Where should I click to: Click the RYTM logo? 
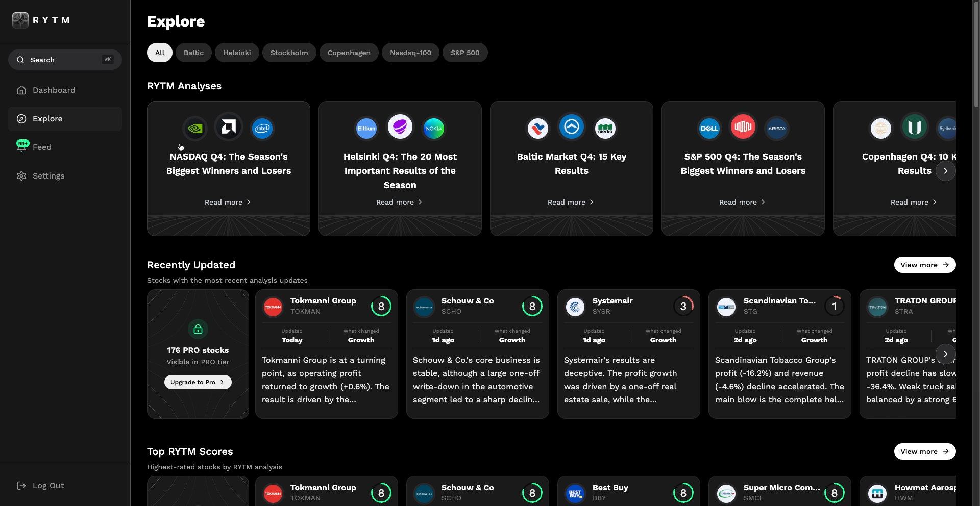click(41, 20)
